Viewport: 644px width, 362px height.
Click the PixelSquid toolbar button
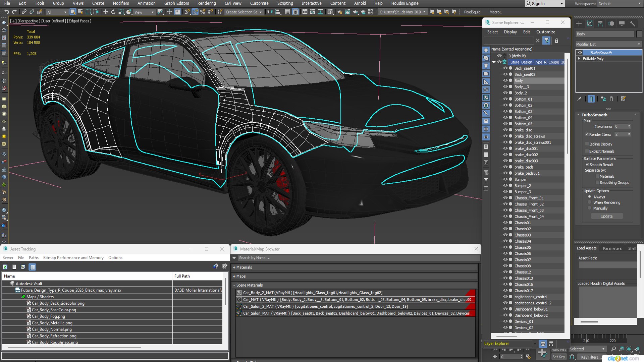coord(472,12)
